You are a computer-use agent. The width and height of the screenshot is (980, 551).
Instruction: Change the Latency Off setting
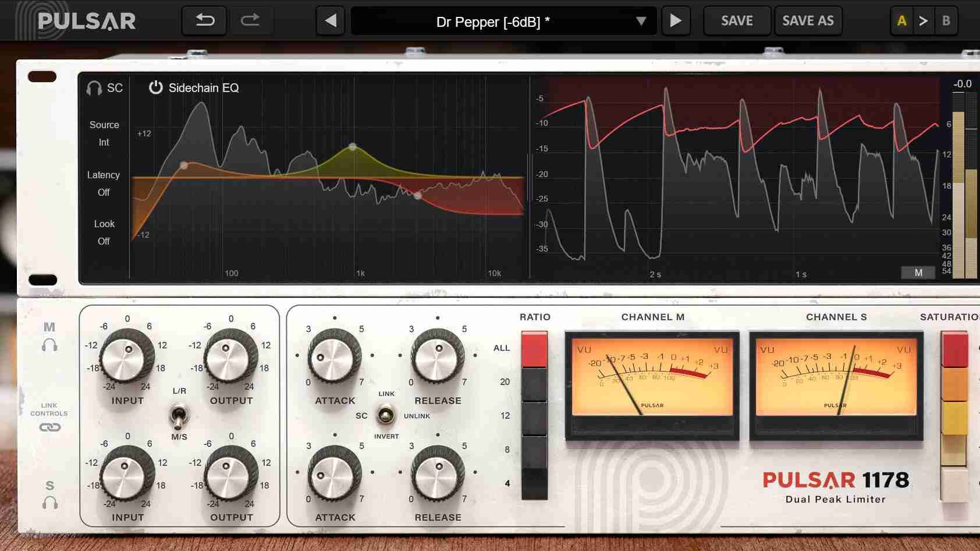104,192
